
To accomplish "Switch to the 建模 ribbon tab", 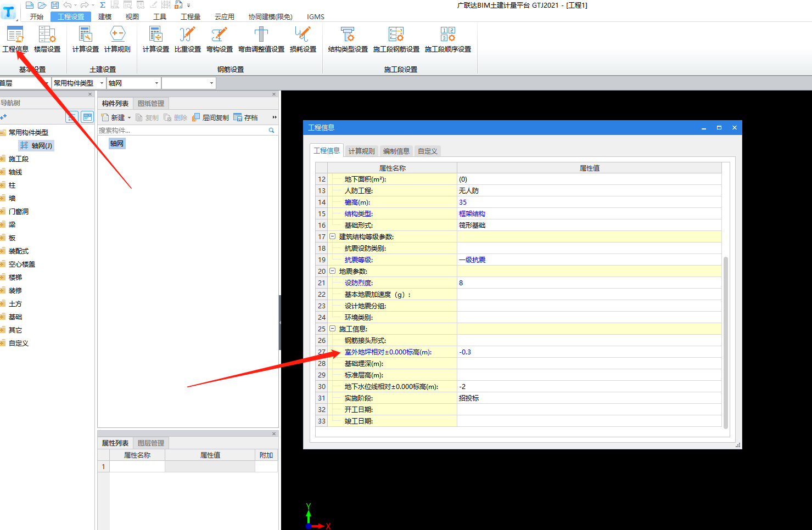I will [x=105, y=17].
